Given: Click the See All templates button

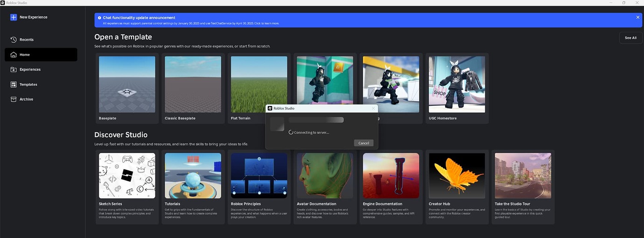Looking at the screenshot, I should pyautogui.click(x=630, y=38).
